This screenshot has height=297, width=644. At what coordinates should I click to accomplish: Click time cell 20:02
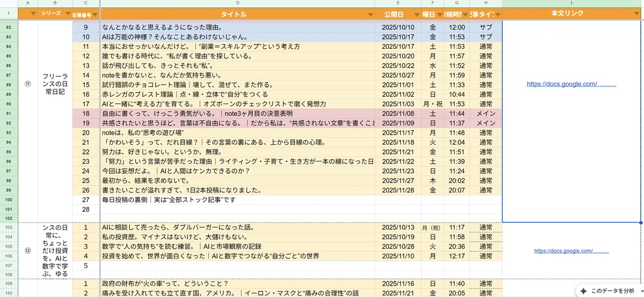click(457, 181)
